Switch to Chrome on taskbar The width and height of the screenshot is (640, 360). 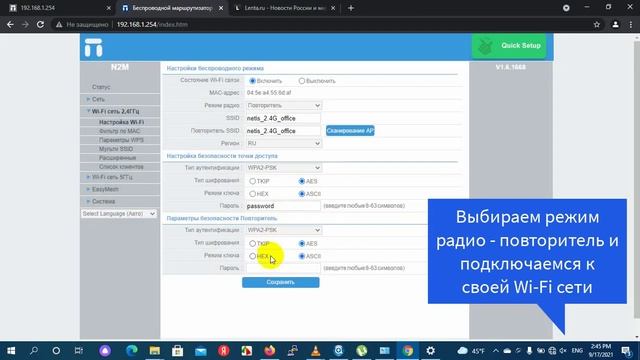click(407, 351)
